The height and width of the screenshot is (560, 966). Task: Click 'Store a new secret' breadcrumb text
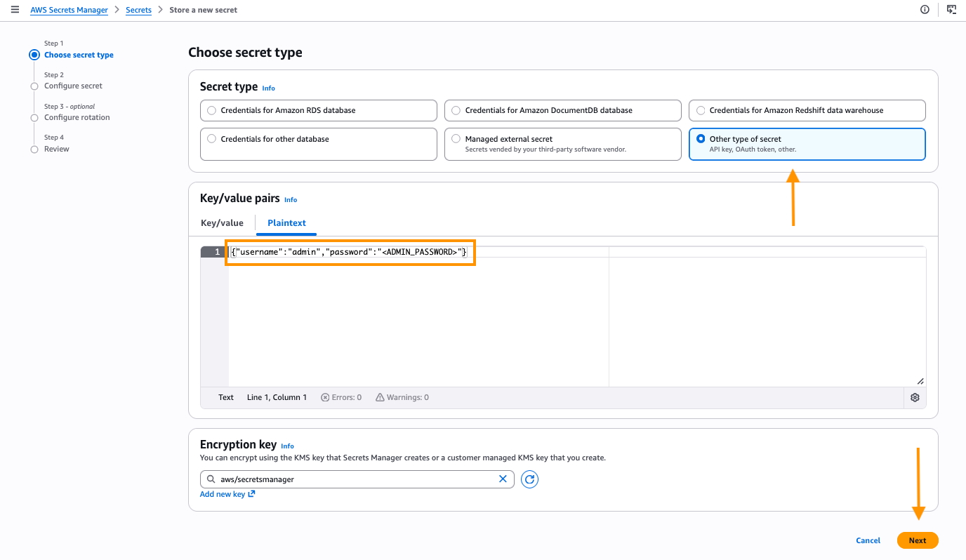204,10
